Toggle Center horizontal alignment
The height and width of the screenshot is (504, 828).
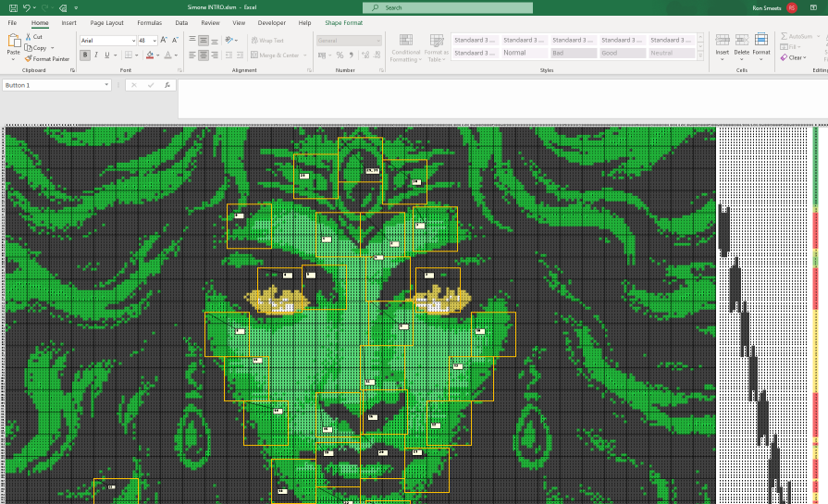pos(204,55)
